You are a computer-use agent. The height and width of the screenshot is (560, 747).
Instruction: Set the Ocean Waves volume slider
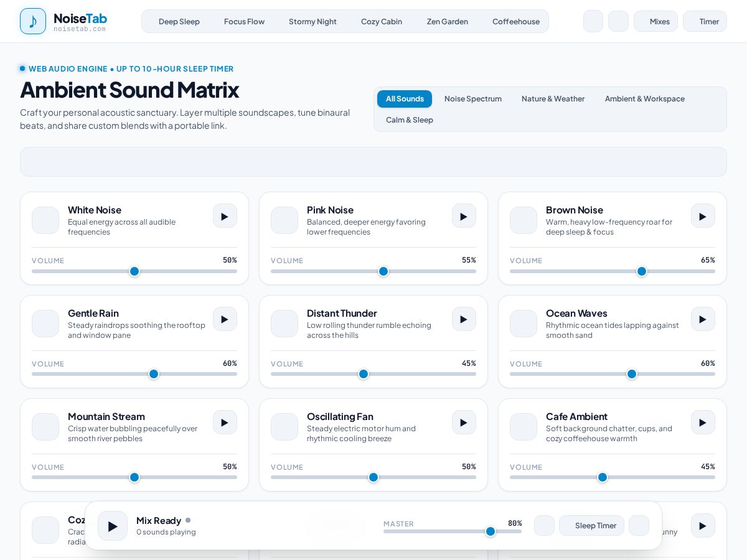coord(613,374)
